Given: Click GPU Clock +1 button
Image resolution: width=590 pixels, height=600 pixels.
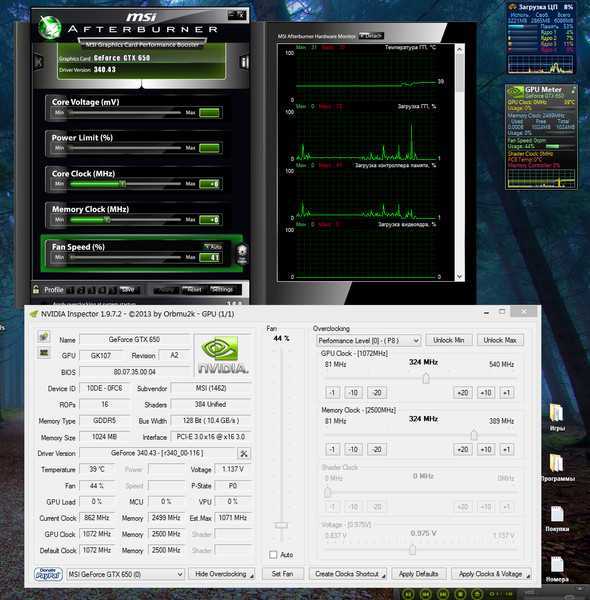Looking at the screenshot, I should [507, 393].
